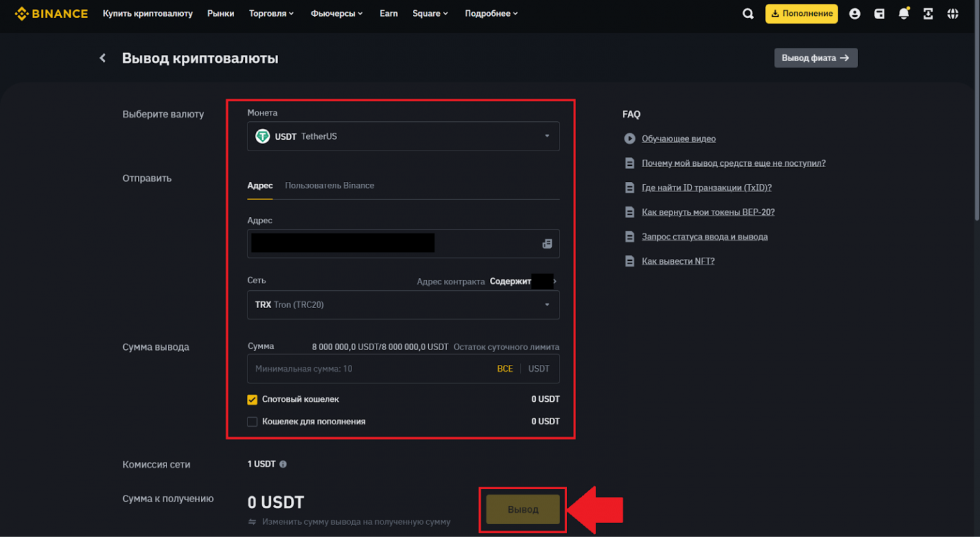
Task: Click the notifications bell icon
Action: coord(904,13)
